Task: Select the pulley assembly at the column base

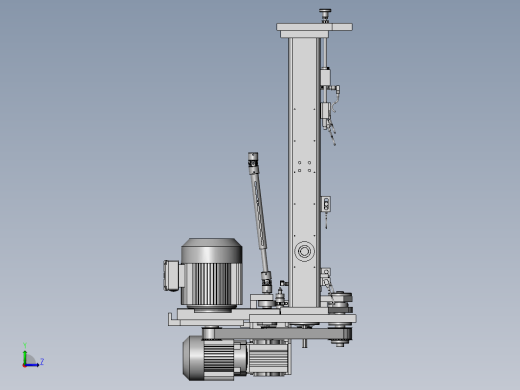Action: [x=340, y=319]
